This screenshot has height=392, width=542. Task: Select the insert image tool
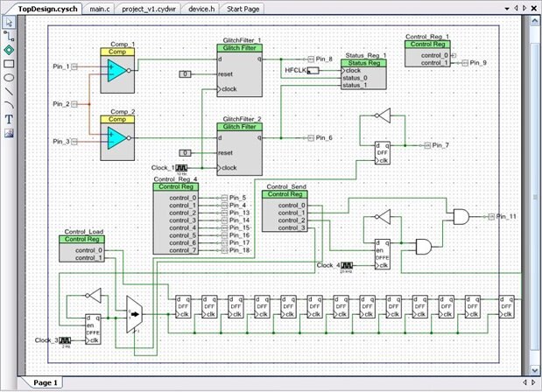click(x=9, y=133)
